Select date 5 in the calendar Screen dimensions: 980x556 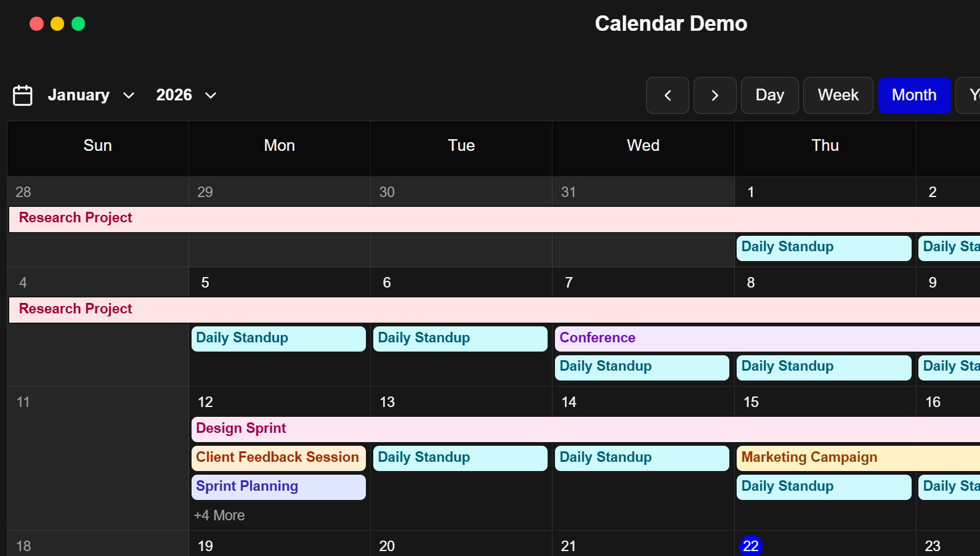[x=205, y=283]
